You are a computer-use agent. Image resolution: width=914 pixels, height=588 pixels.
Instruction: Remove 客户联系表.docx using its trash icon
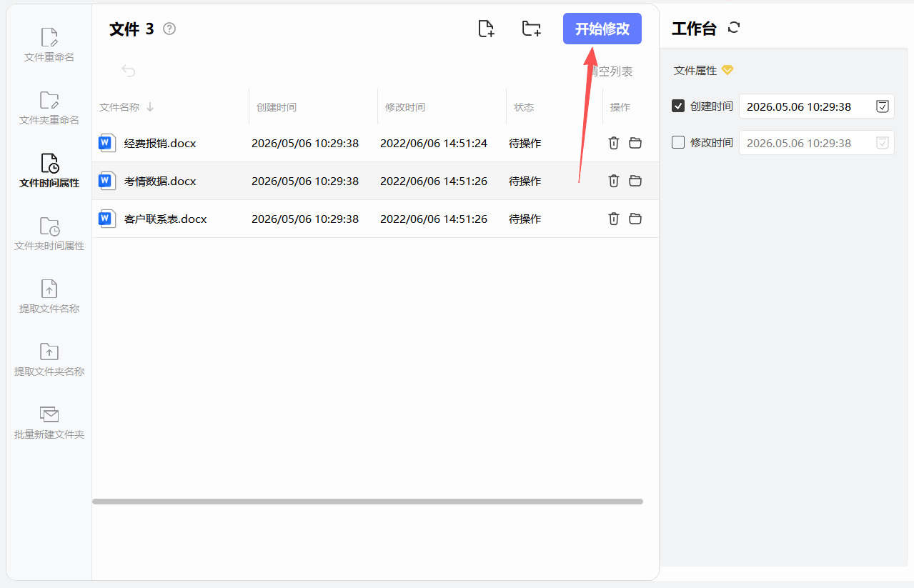pos(613,219)
